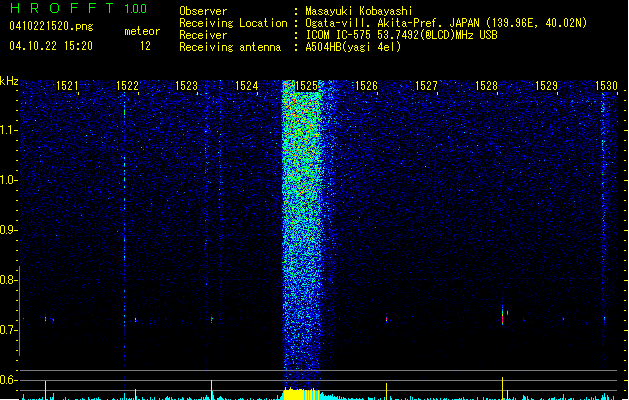Click the 1530 time axis label
The image size is (629, 400).
pyautogui.click(x=606, y=86)
